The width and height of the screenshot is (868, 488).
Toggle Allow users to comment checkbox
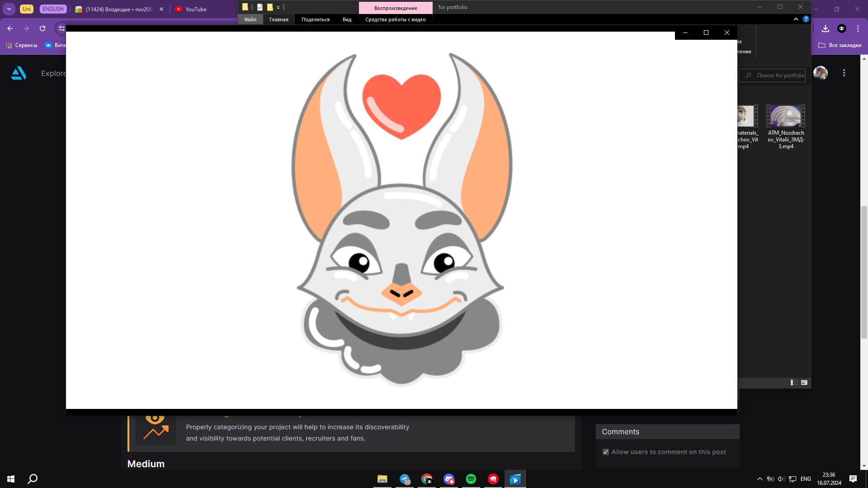[606, 452]
